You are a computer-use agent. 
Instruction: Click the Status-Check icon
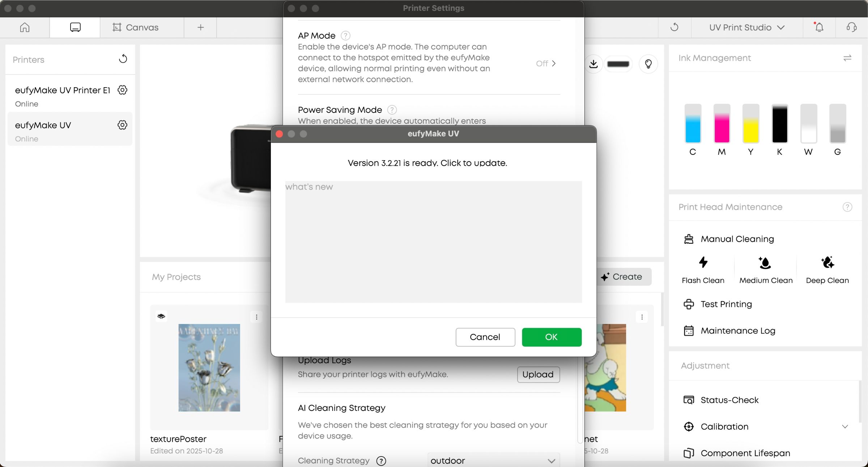(x=689, y=400)
